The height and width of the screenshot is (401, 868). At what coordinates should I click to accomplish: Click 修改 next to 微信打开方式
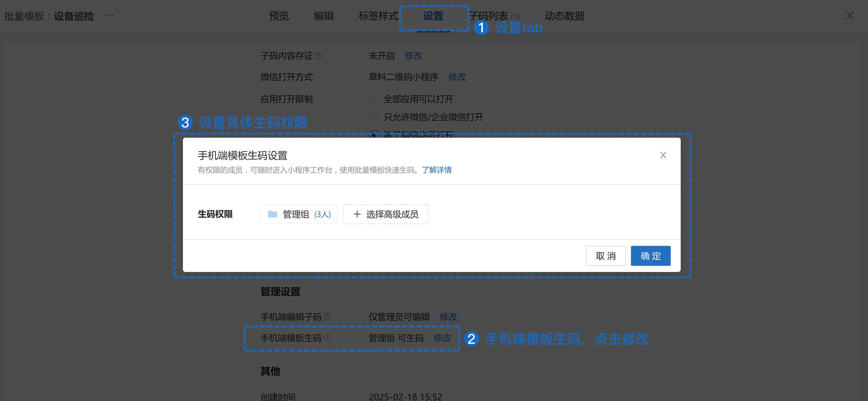[457, 77]
